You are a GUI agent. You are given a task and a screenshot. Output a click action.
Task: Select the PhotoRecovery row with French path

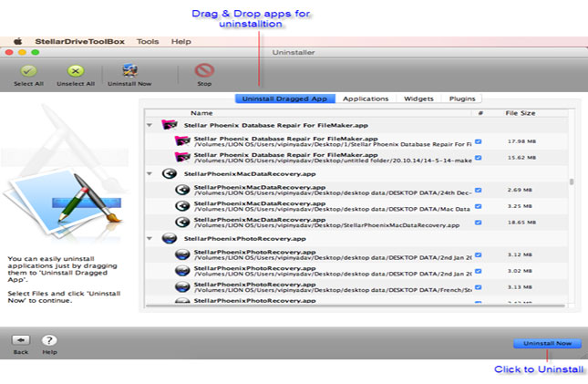(356, 287)
